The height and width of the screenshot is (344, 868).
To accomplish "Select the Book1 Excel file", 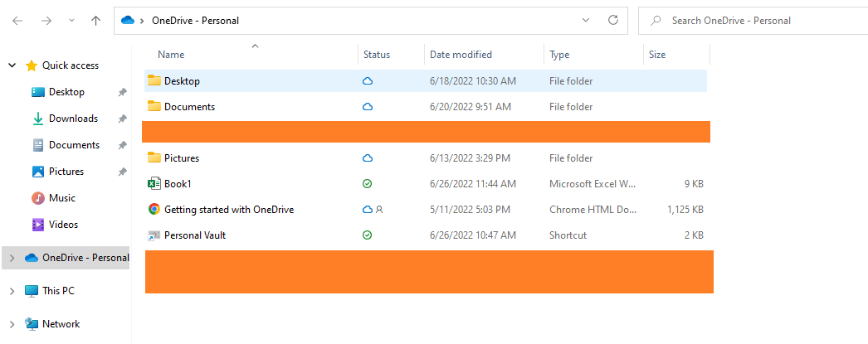I will pos(425,184).
